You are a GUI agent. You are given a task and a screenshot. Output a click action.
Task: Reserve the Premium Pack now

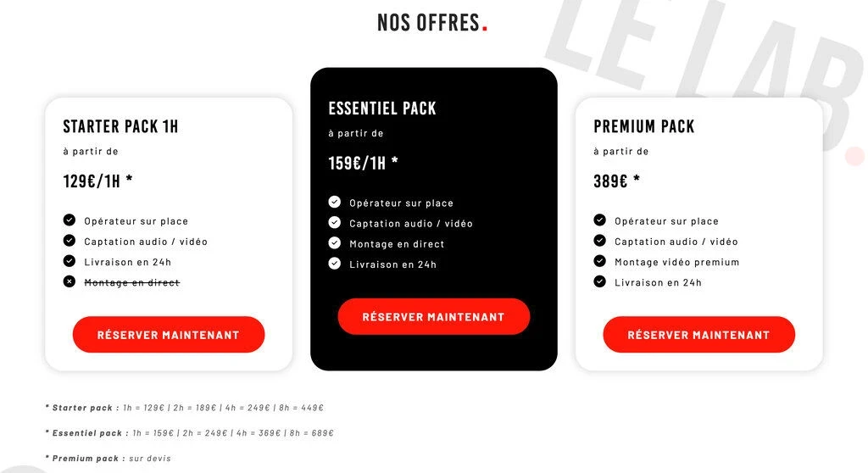pos(698,335)
